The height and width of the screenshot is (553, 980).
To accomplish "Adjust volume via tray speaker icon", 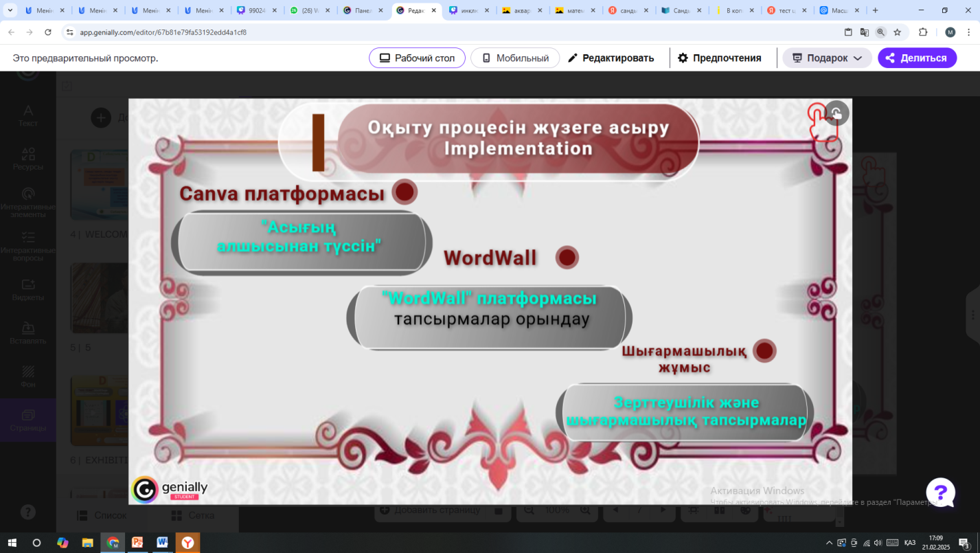I will 878,543.
